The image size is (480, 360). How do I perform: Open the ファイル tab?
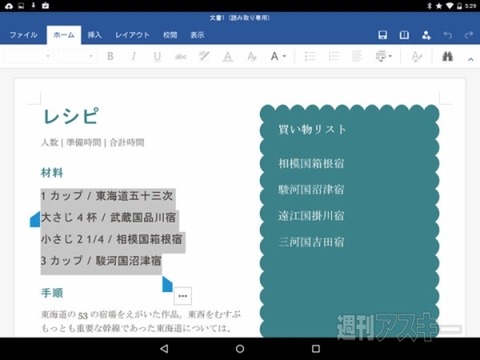[23, 35]
